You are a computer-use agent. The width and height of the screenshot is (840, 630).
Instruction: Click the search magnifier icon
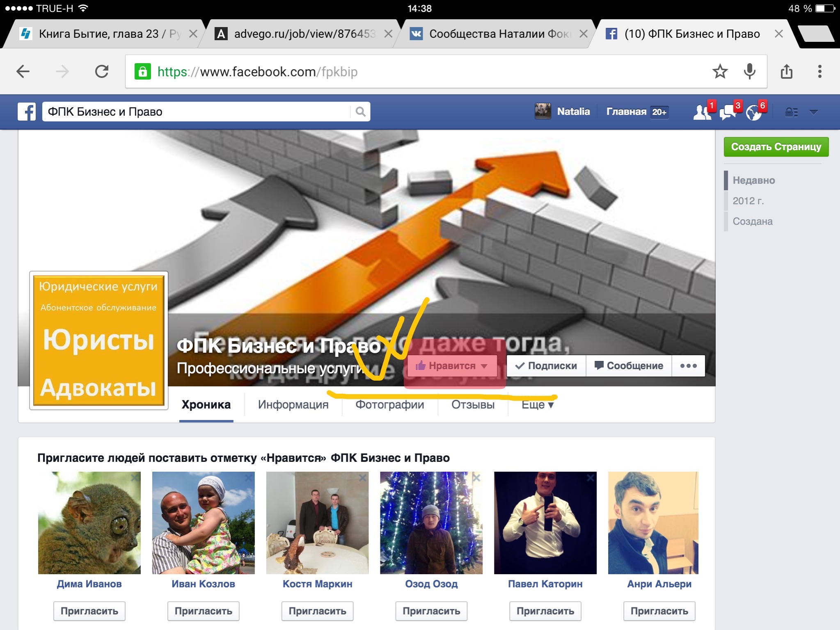[360, 112]
